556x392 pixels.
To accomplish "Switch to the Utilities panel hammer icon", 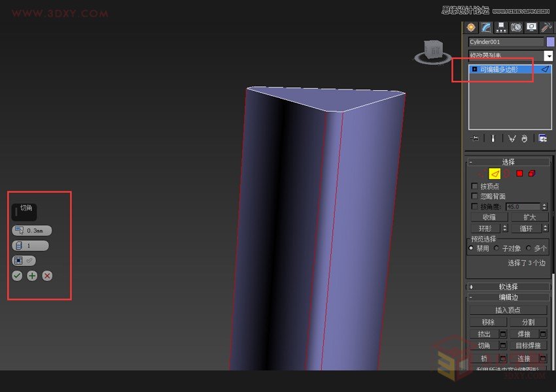I will tap(546, 27).
